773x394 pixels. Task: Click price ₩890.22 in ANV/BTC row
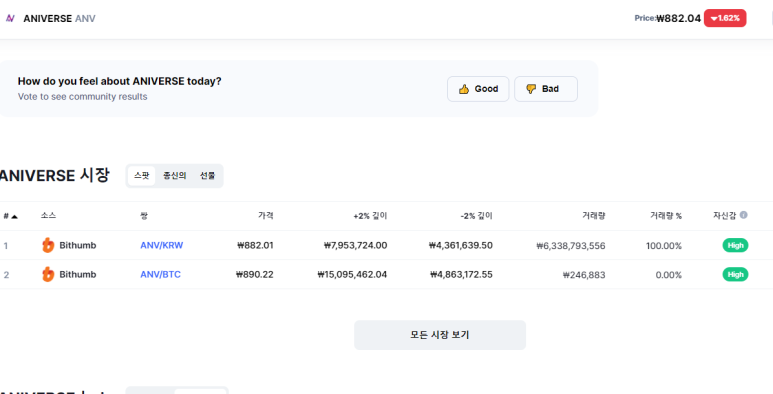click(x=255, y=274)
